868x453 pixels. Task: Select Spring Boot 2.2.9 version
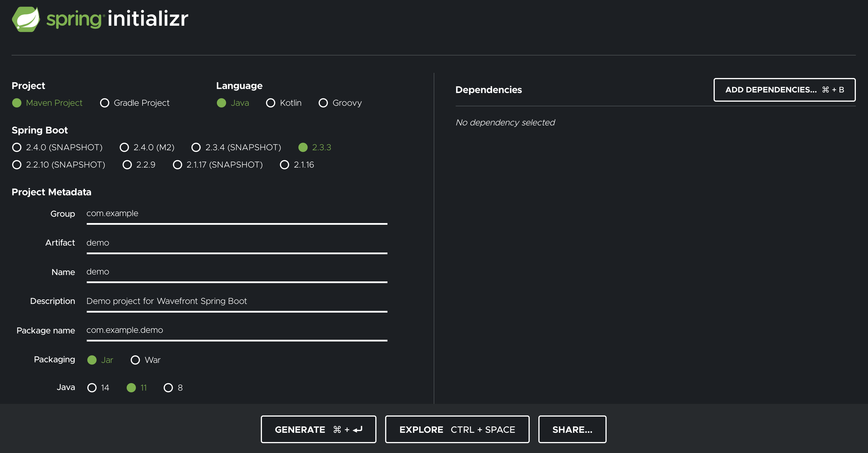(139, 165)
